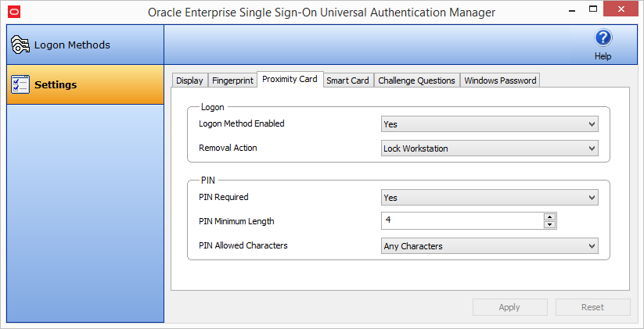Click the Settings checklist icon
The width and height of the screenshot is (644, 329).
(20, 84)
